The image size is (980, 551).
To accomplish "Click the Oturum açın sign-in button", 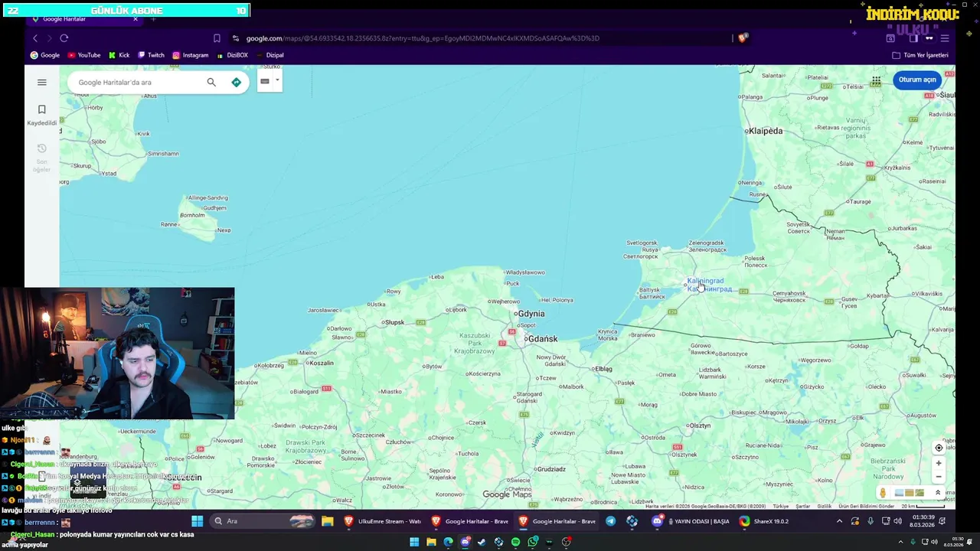I will [x=917, y=80].
